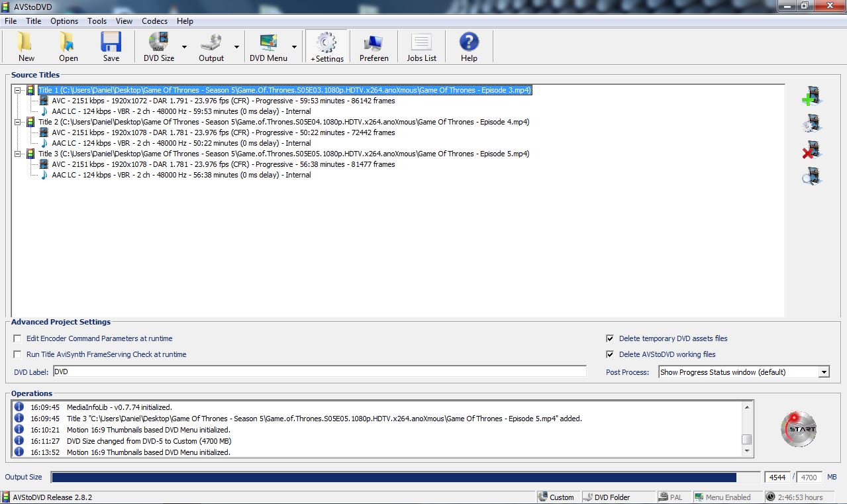Select the DVD Size changed to Custom log entry
Screen dimensions: 847x504
pyautogui.click(x=149, y=441)
